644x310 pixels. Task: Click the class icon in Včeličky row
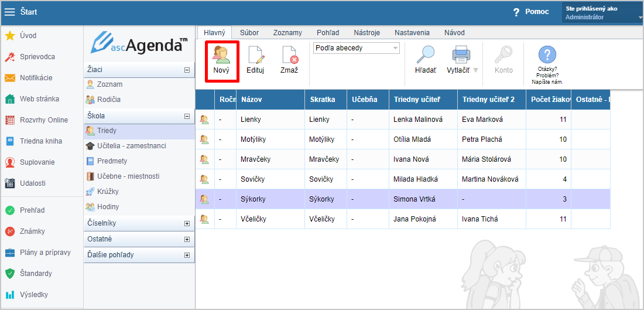(x=204, y=219)
